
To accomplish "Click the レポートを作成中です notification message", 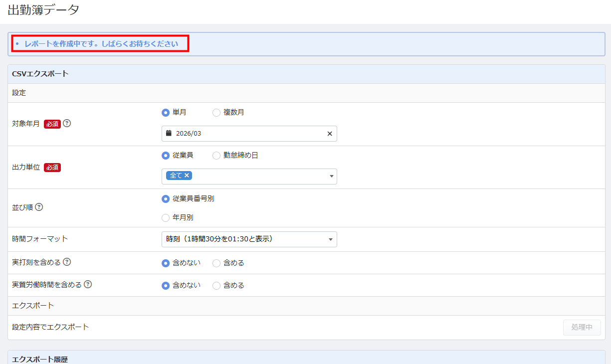I will click(x=101, y=44).
